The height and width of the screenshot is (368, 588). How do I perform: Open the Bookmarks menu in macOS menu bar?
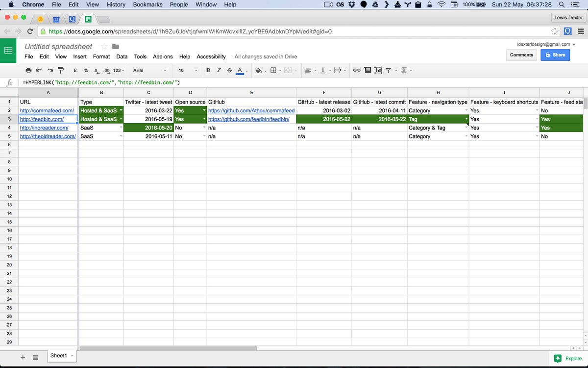point(147,4)
